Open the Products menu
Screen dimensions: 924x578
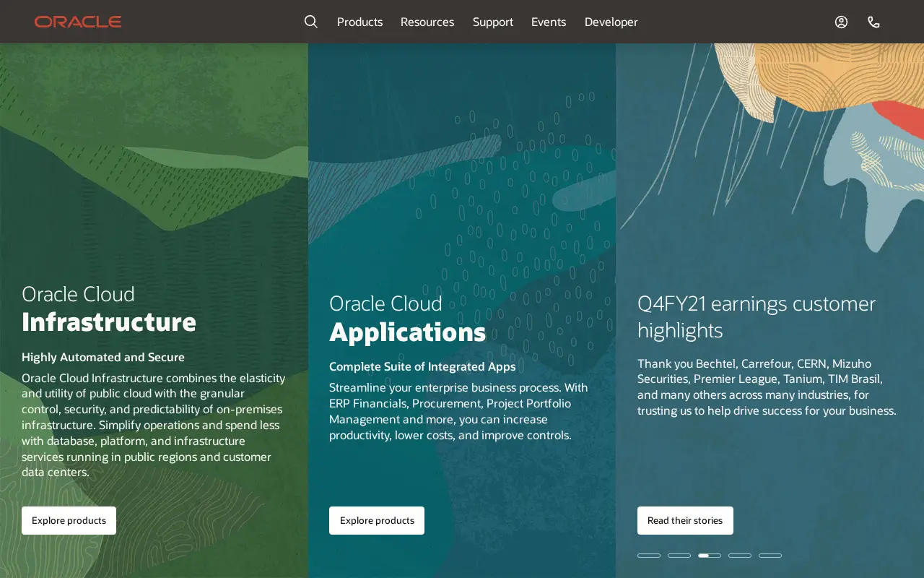(359, 22)
